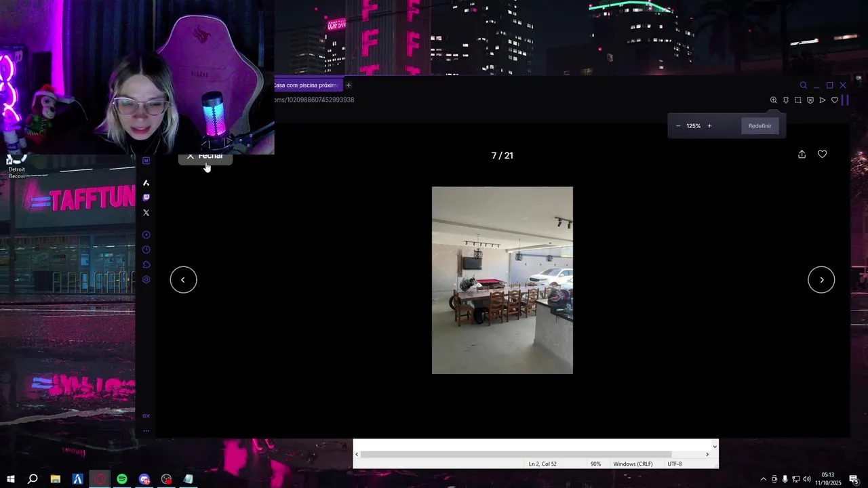Click the 90% zoom status in Notepad
The height and width of the screenshot is (488, 868).
pyautogui.click(x=595, y=464)
